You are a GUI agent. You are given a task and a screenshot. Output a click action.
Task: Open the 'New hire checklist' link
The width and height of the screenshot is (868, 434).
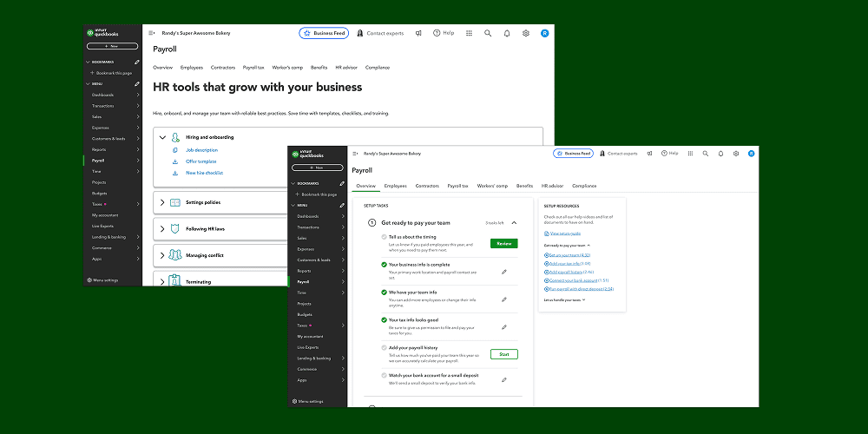tap(204, 173)
